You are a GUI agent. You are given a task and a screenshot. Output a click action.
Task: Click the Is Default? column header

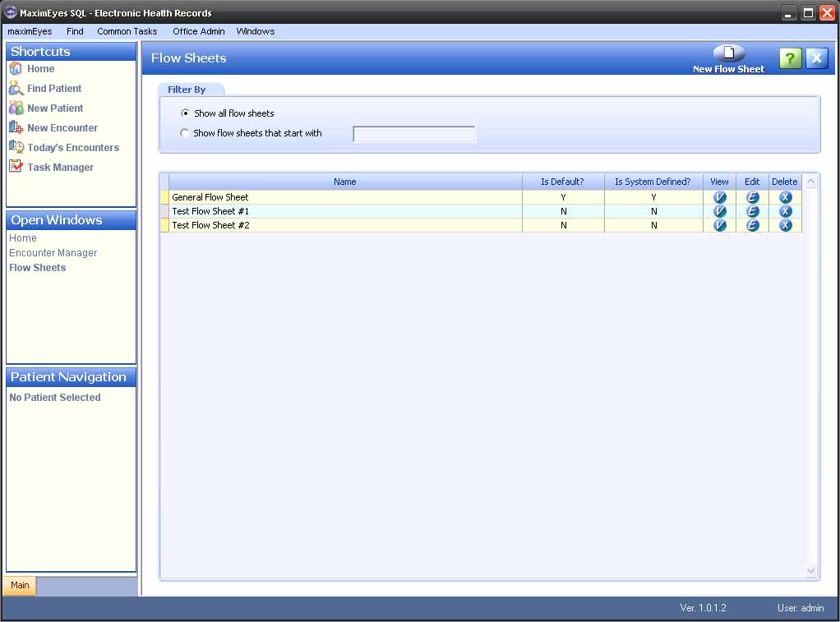(563, 182)
